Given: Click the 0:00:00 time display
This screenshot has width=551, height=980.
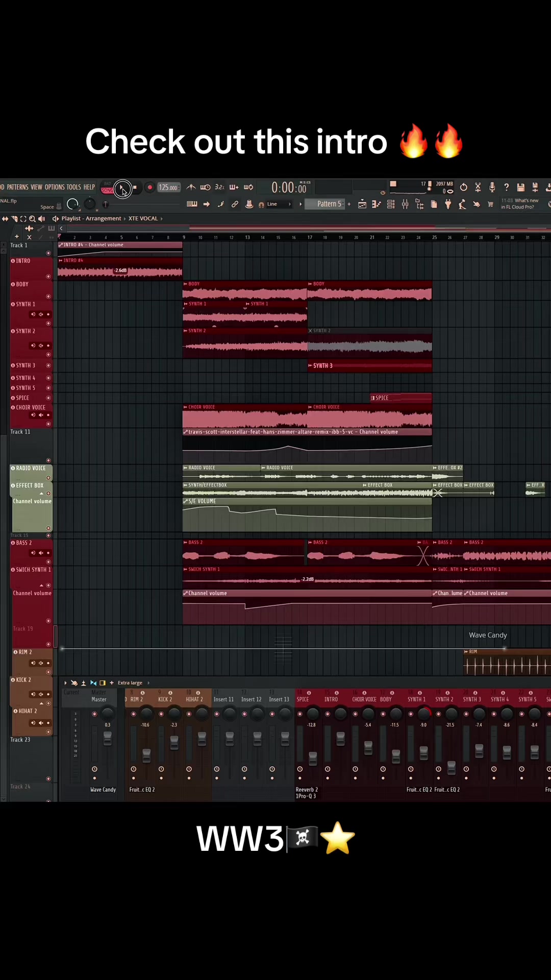Looking at the screenshot, I should coord(289,188).
